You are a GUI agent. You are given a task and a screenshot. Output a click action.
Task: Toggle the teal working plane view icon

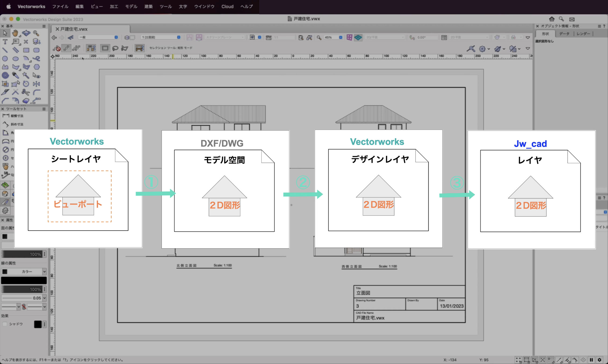(358, 38)
